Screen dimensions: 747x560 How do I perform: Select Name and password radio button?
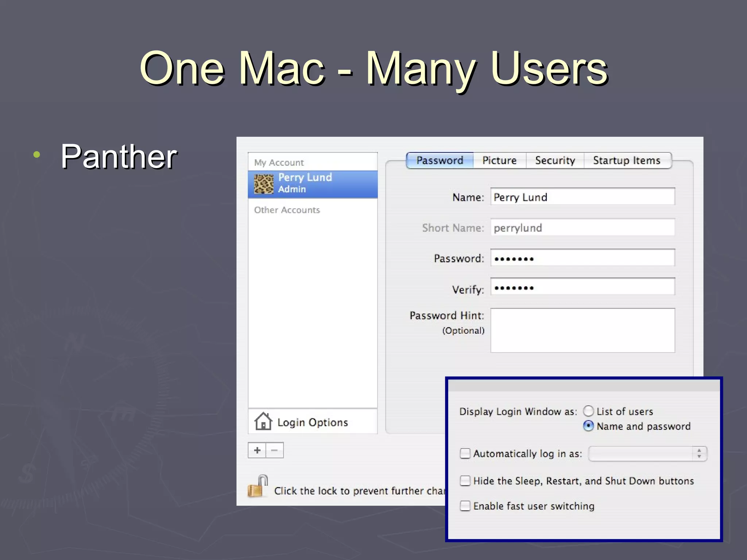[x=588, y=425]
